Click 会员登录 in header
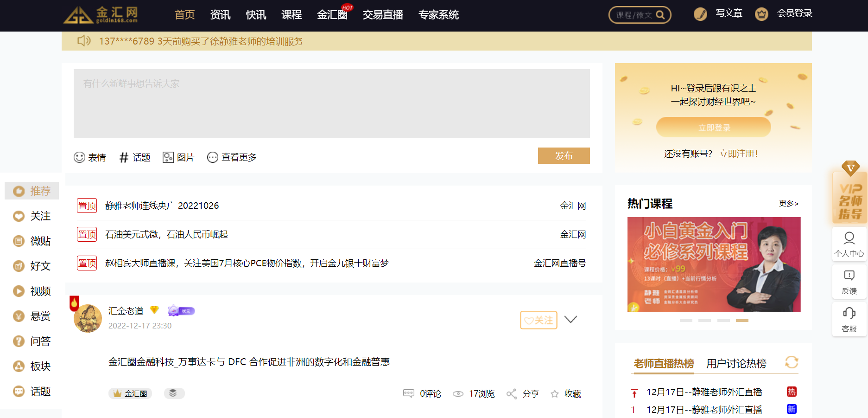 click(x=794, y=13)
